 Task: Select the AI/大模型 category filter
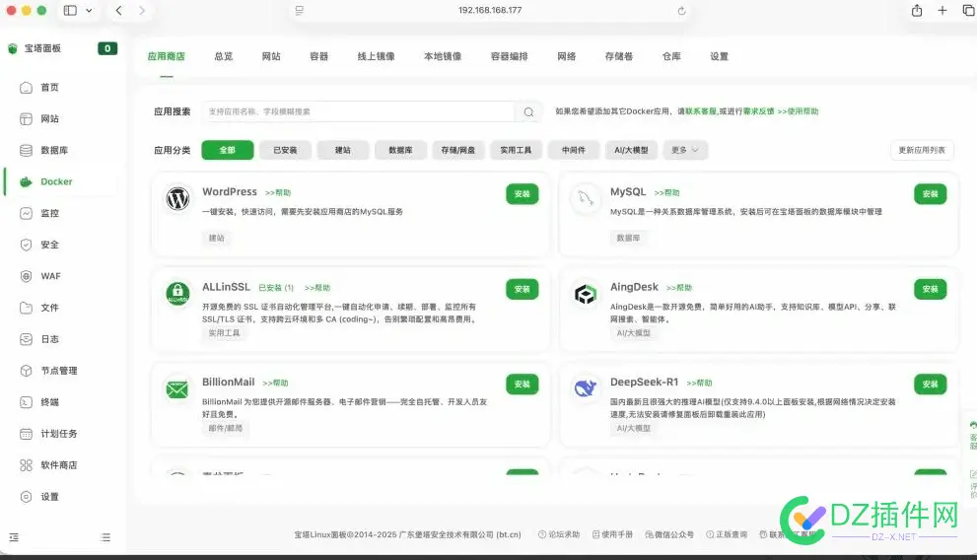click(x=631, y=150)
